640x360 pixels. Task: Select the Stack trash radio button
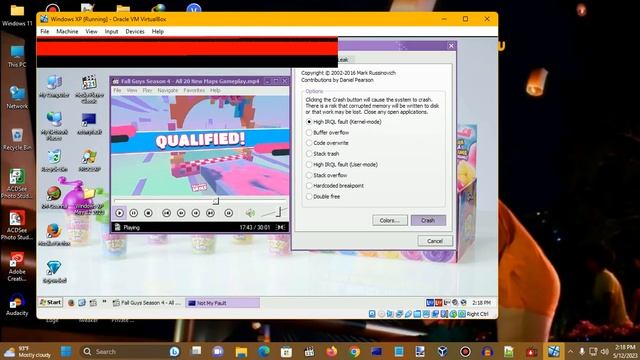pos(309,153)
